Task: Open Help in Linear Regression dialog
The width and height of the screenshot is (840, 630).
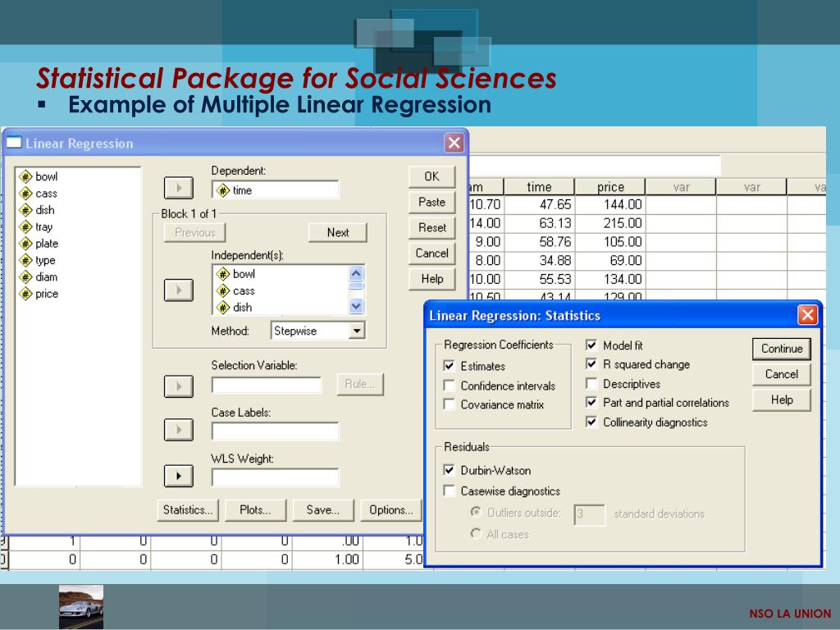Action: point(431,279)
